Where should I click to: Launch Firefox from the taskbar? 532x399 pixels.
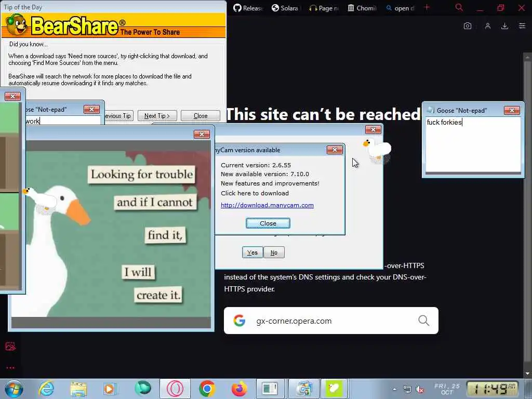(239, 389)
